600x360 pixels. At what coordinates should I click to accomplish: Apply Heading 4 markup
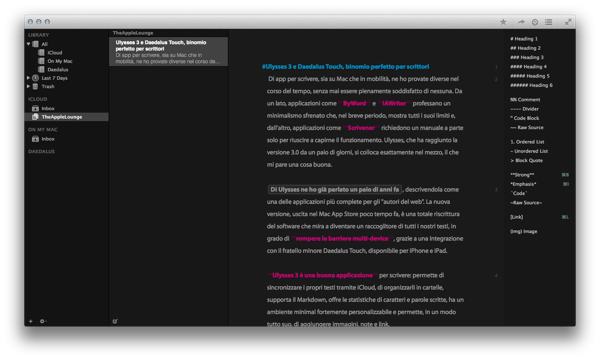click(528, 67)
